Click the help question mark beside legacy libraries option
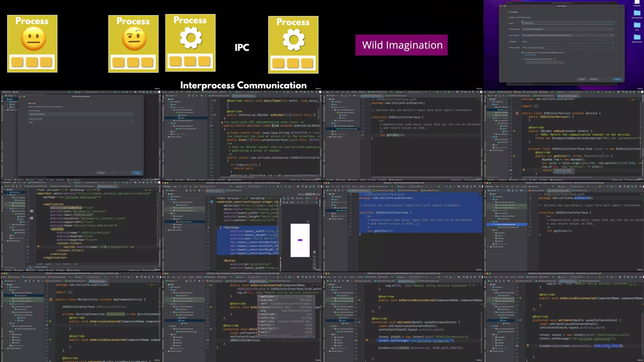The image size is (644, 362). point(554,59)
